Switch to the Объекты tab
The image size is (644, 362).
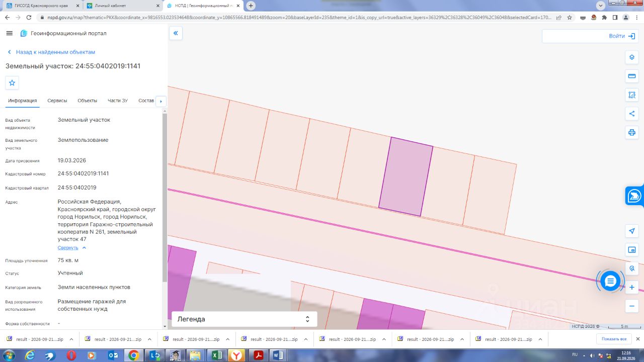coord(87,101)
